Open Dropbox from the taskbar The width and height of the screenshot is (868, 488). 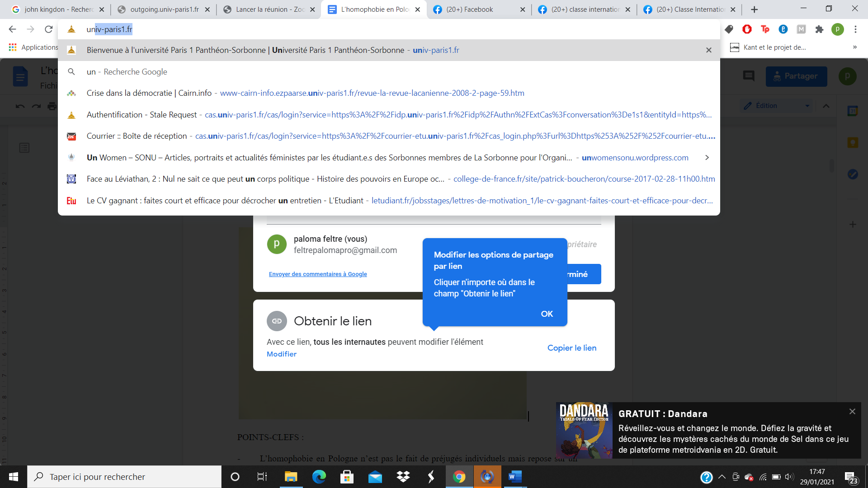[x=403, y=477]
